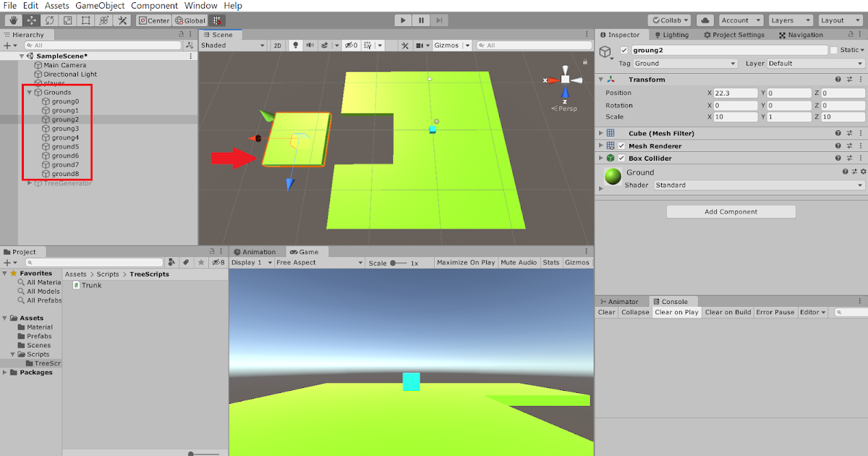This screenshot has height=456, width=868.
Task: Collapse the Grounds group in Hierarchy
Action: (29, 92)
